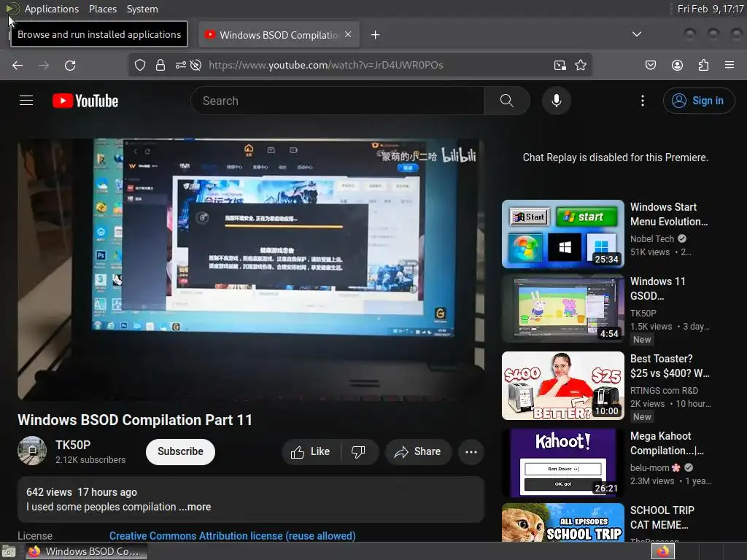The width and height of the screenshot is (747, 560).
Task: Click belu-mom channel name
Action: point(649,467)
